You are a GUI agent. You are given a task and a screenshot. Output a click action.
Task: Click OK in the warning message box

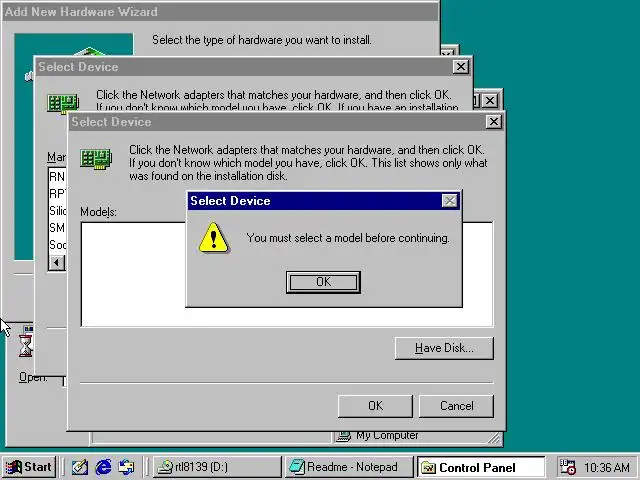(x=323, y=282)
